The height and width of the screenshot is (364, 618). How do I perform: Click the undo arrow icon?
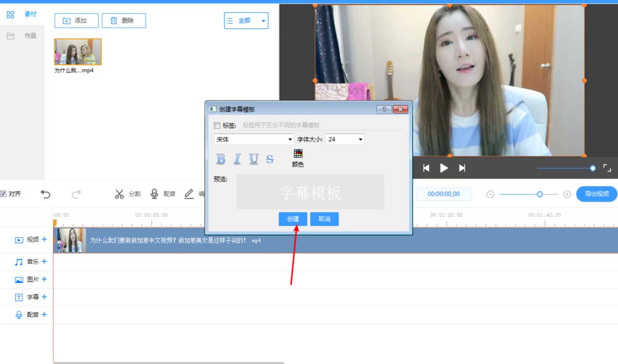point(45,193)
